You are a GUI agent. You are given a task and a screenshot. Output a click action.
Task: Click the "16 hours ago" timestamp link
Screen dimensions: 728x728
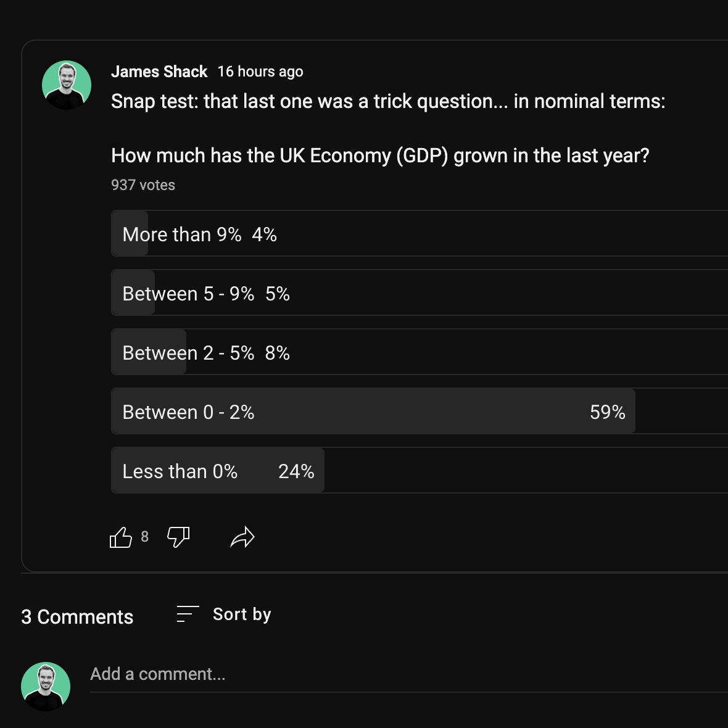point(260,72)
